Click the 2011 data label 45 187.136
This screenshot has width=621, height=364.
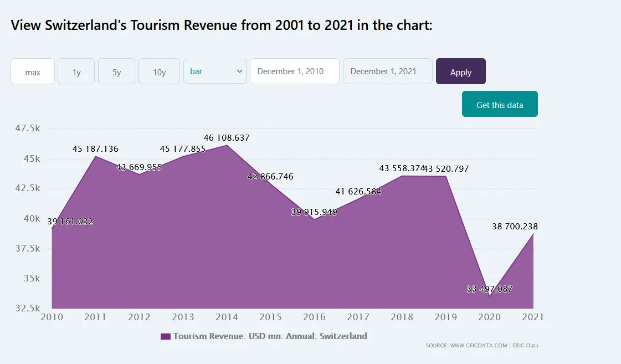pyautogui.click(x=95, y=149)
